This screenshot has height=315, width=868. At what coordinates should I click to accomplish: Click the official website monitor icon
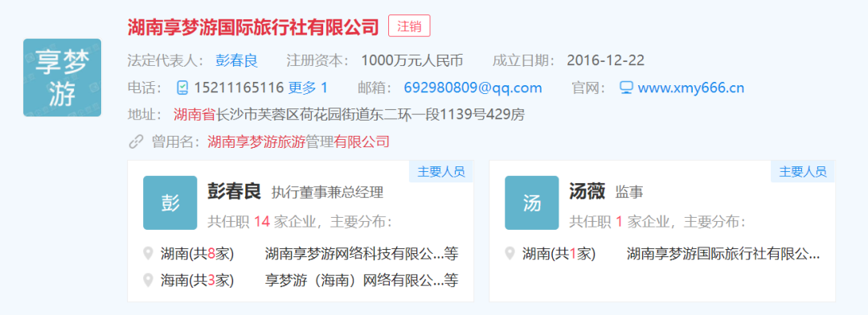click(x=625, y=88)
